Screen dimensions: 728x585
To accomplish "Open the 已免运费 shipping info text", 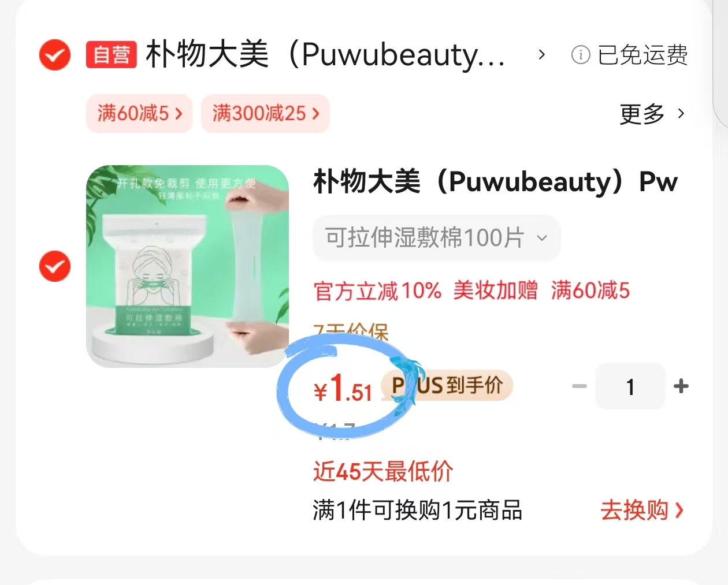I will point(642,55).
